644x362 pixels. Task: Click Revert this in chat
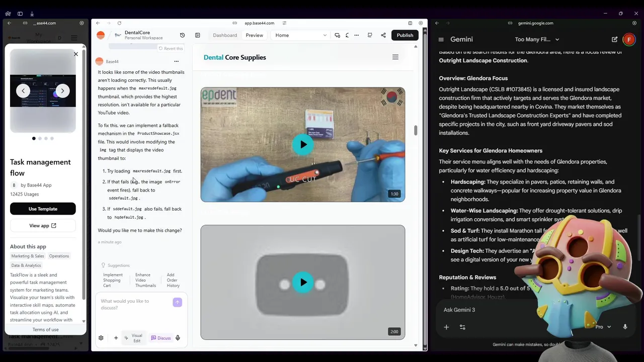pyautogui.click(x=171, y=49)
